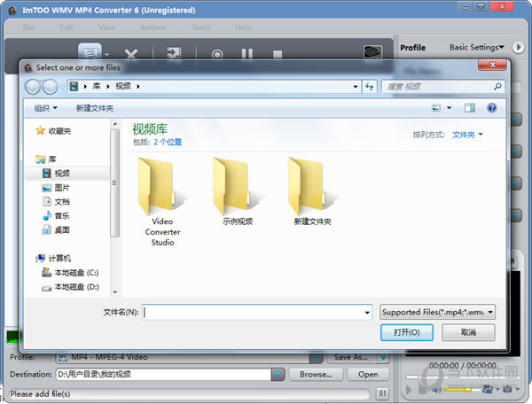This screenshot has height=404, width=532.
Task: Select 收藏夹 (Favorites) in navigation pane
Action: pos(53,131)
